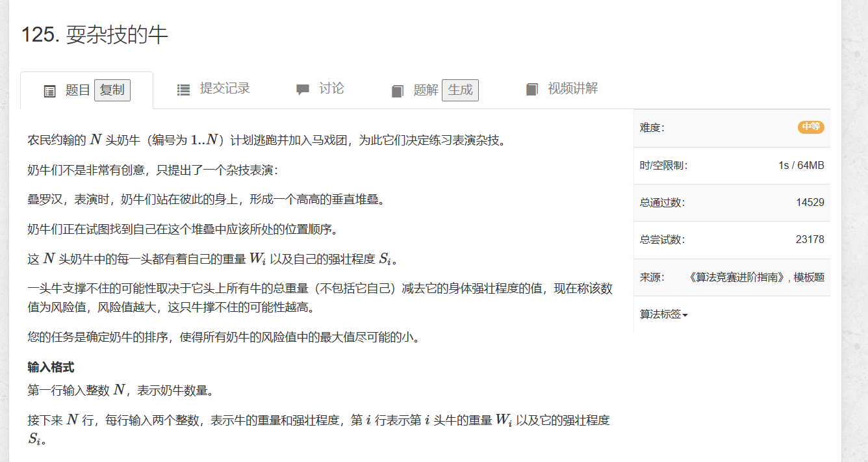Select the 题目 tab label
868x462 pixels.
[78, 90]
